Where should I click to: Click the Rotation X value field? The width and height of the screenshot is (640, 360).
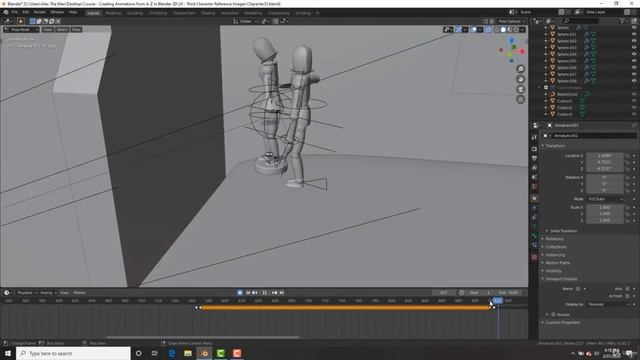(604, 177)
